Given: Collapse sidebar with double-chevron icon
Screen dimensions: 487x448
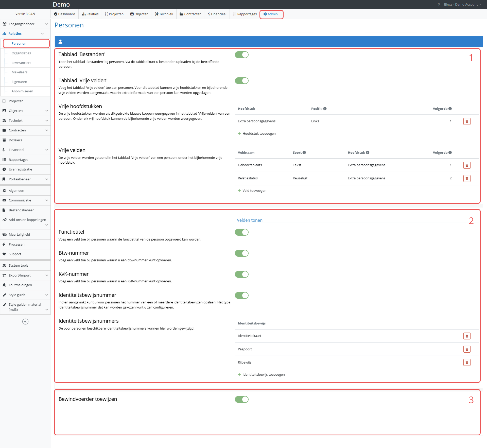Looking at the screenshot, I should [25, 322].
